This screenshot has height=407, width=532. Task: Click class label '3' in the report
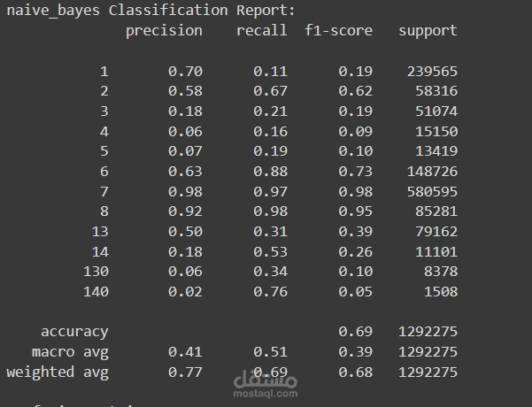click(x=104, y=111)
